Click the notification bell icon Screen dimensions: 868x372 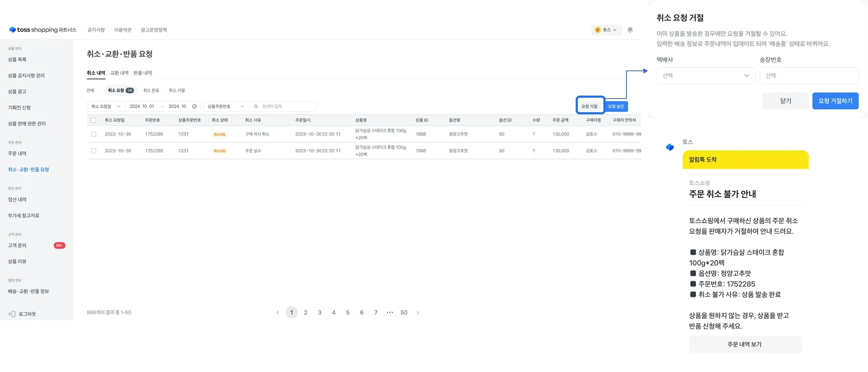630,30
